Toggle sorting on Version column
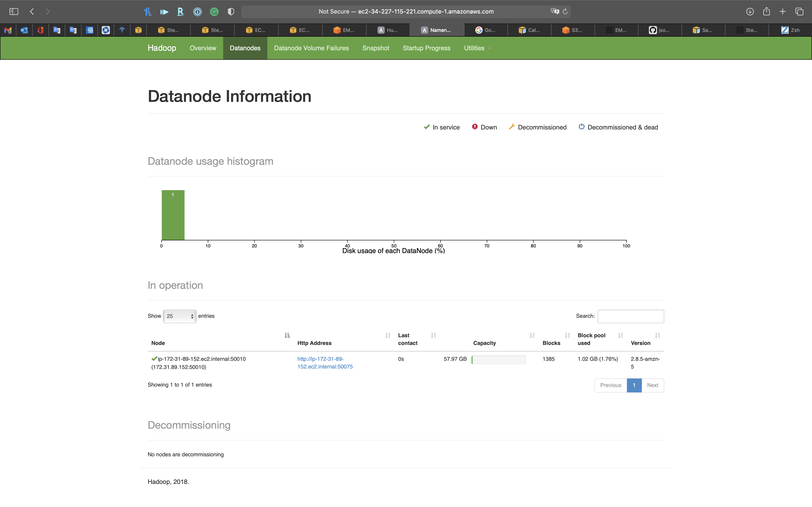The width and height of the screenshot is (812, 507). pos(657,335)
